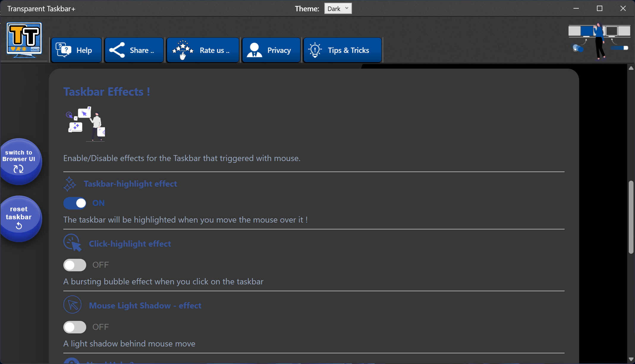Click the sparkles icon beside Taskbar-highlight effect
This screenshot has width=635, height=364.
70,184
